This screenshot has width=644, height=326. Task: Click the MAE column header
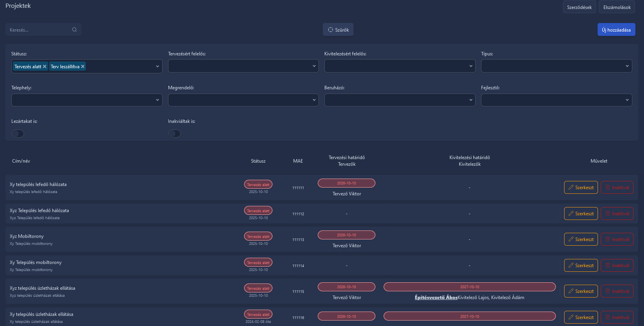(x=298, y=161)
